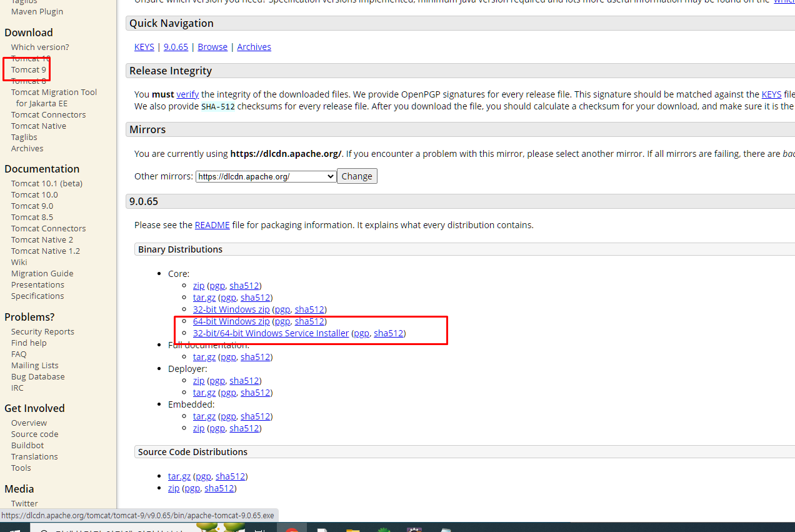Download 32-bit/64-bit Windows Service Installer

[271, 333]
